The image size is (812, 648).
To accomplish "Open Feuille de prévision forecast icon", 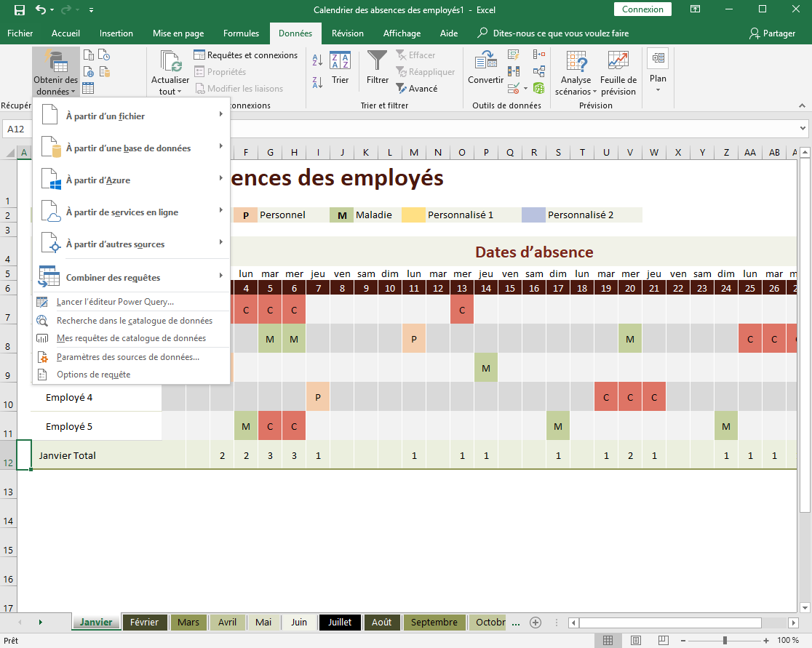I will click(618, 63).
